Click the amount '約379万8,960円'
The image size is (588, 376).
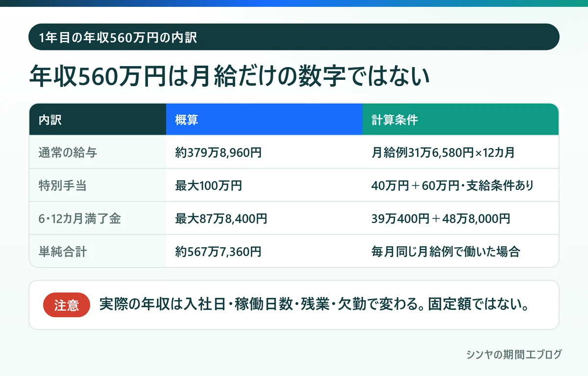tap(218, 152)
